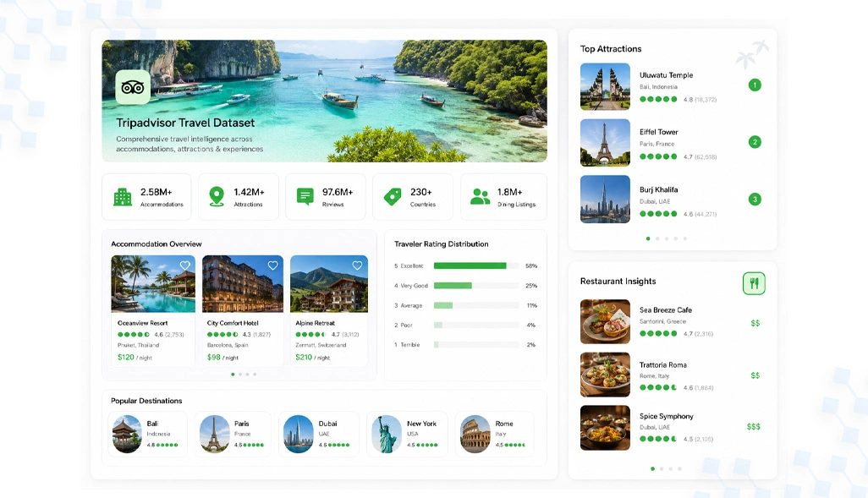Open the Uluwatu Temple thumbnail

coord(605,86)
